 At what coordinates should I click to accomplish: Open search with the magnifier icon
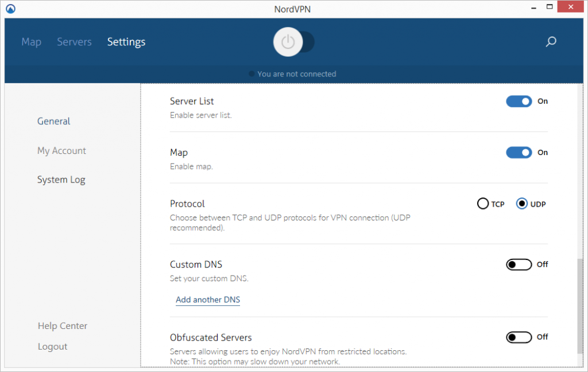[551, 42]
